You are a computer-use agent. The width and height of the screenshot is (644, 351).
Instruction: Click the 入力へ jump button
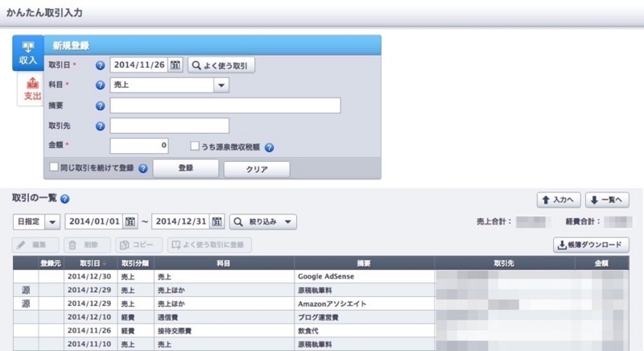point(559,200)
